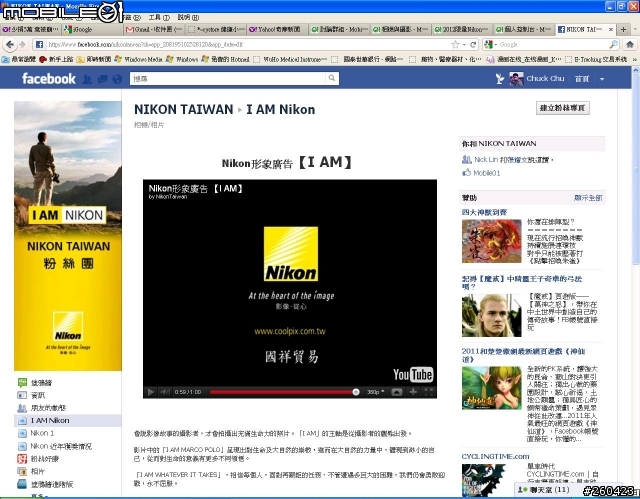This screenshot has width=640, height=499.
Task: Click the I AM NIKON profile banner image
Action: [68, 236]
